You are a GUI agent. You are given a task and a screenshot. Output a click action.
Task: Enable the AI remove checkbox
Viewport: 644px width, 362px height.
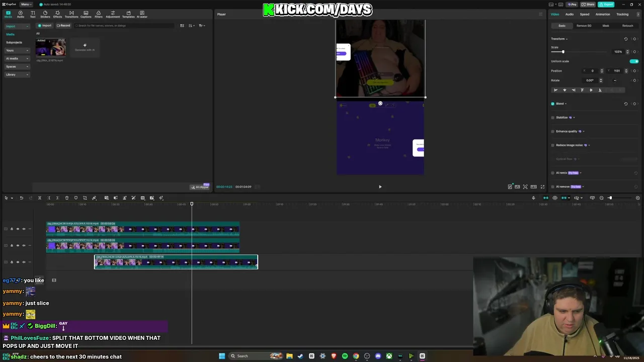coord(552,187)
